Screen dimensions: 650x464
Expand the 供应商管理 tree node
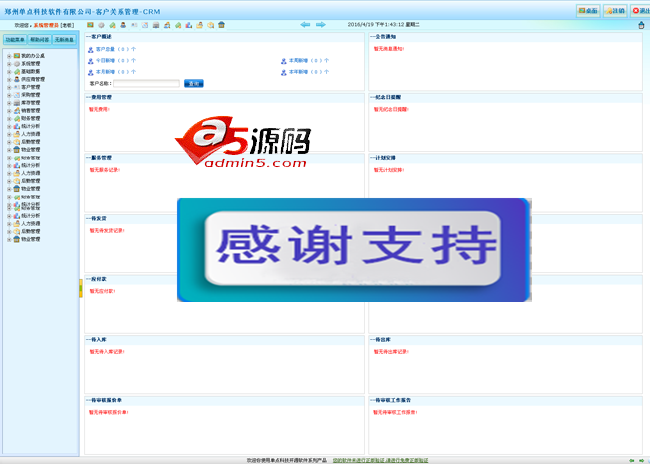click(x=9, y=79)
